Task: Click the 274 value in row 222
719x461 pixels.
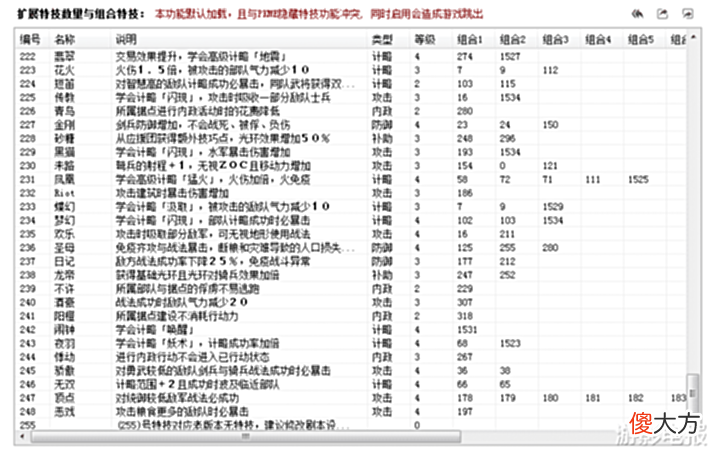Action: coord(465,56)
